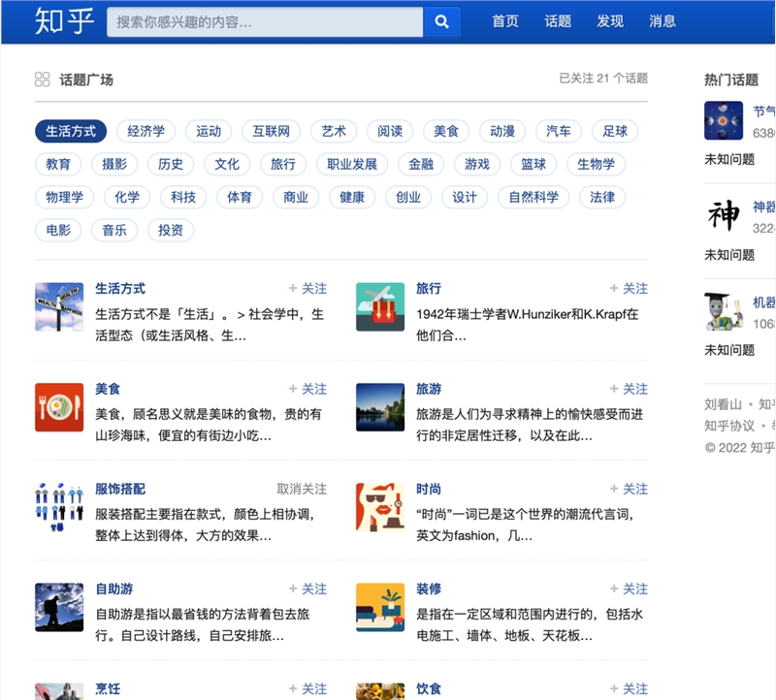Open the 神 character hot topic icon

[724, 215]
